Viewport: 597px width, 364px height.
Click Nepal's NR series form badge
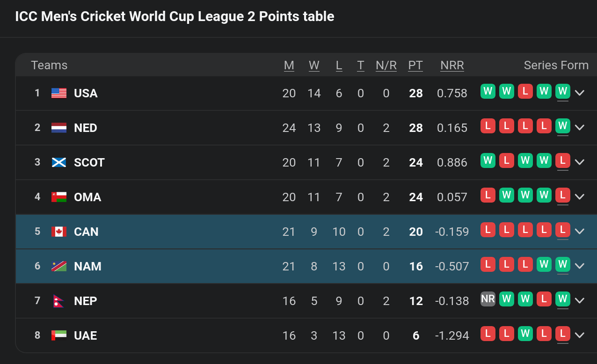tap(488, 299)
